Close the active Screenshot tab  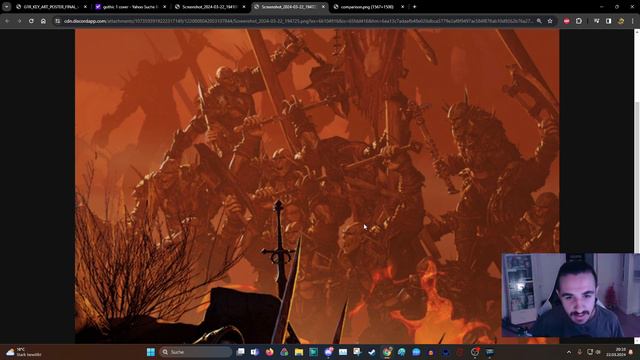point(323,7)
